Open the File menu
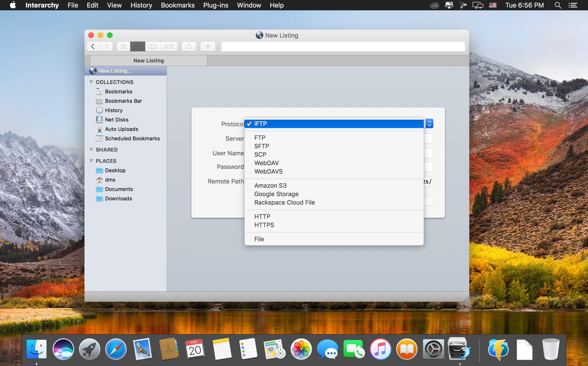 pyautogui.click(x=73, y=5)
